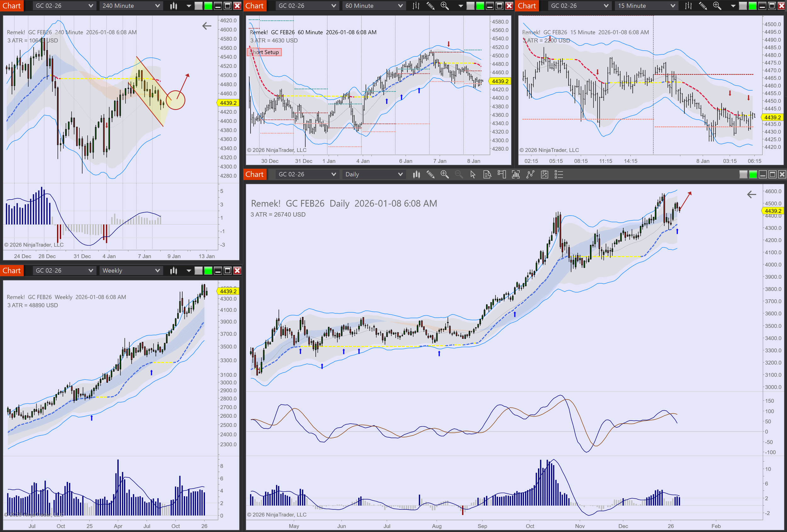Click Zoom In magnifier on Daily chart
The width and height of the screenshot is (787, 532).
click(444, 174)
